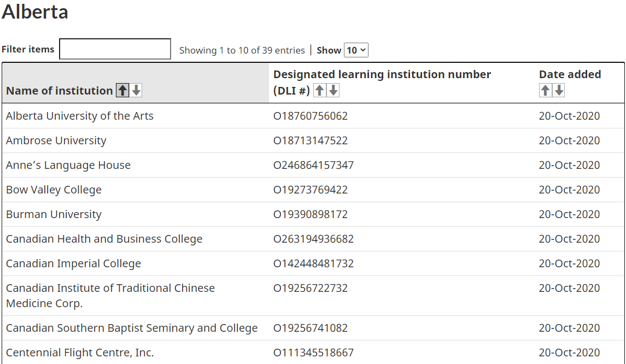Click Showing 1 to 10 of 39 entries
Image resolution: width=626 pixels, height=364 pixels.
(242, 50)
